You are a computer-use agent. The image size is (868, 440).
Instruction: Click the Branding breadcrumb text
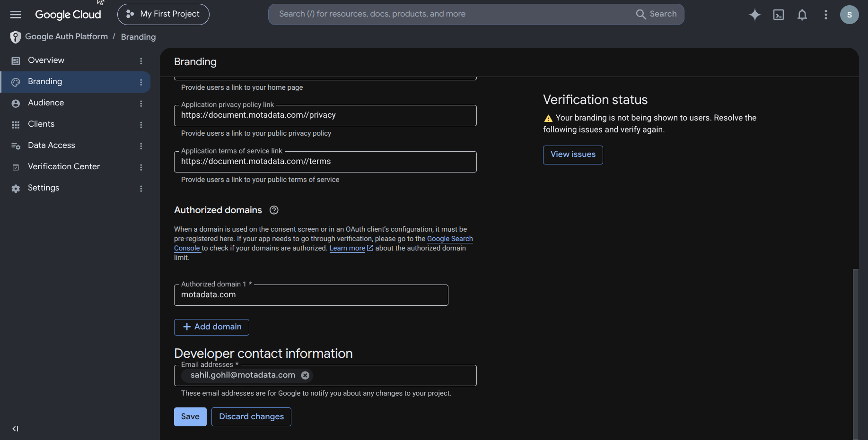pyautogui.click(x=138, y=37)
